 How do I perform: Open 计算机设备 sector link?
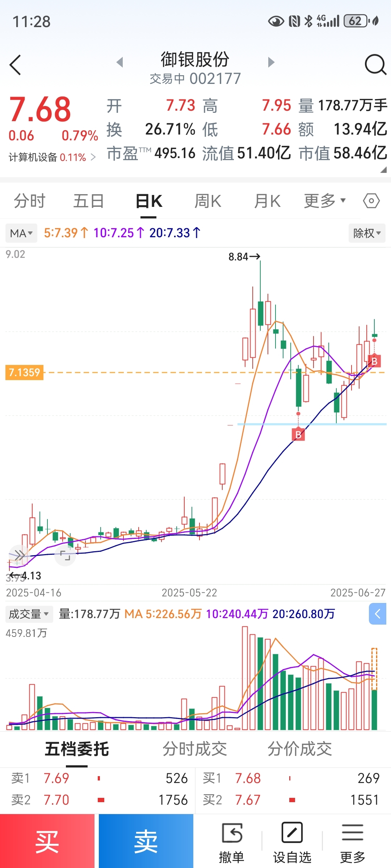(52, 157)
